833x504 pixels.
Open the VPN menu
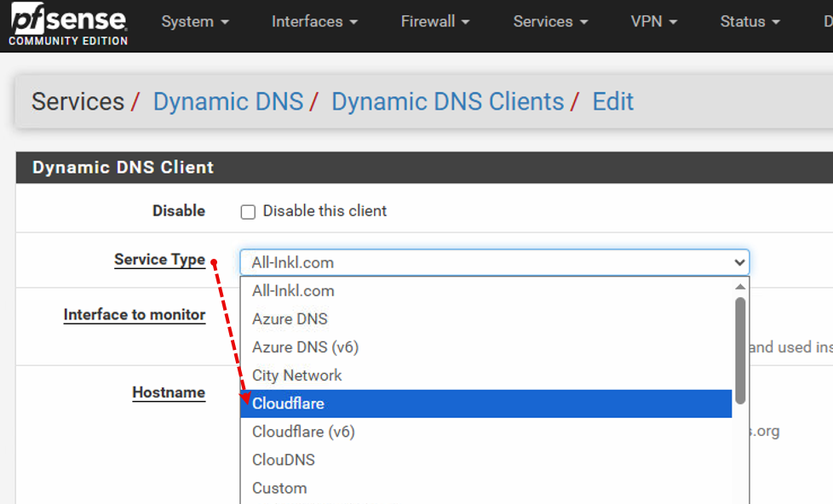pyautogui.click(x=654, y=22)
